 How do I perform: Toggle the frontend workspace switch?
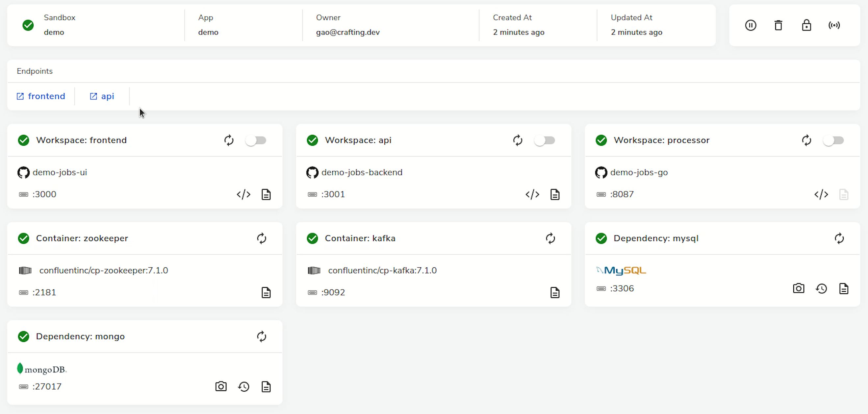pyautogui.click(x=256, y=140)
